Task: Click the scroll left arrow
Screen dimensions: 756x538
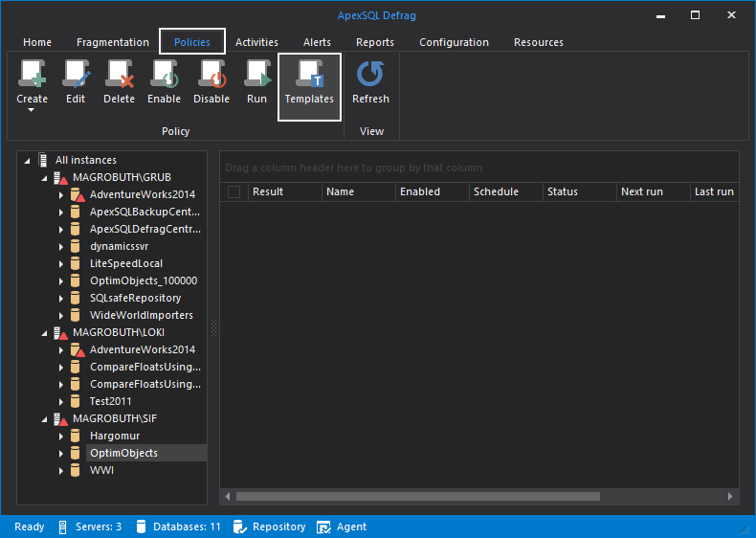Action: (x=228, y=497)
